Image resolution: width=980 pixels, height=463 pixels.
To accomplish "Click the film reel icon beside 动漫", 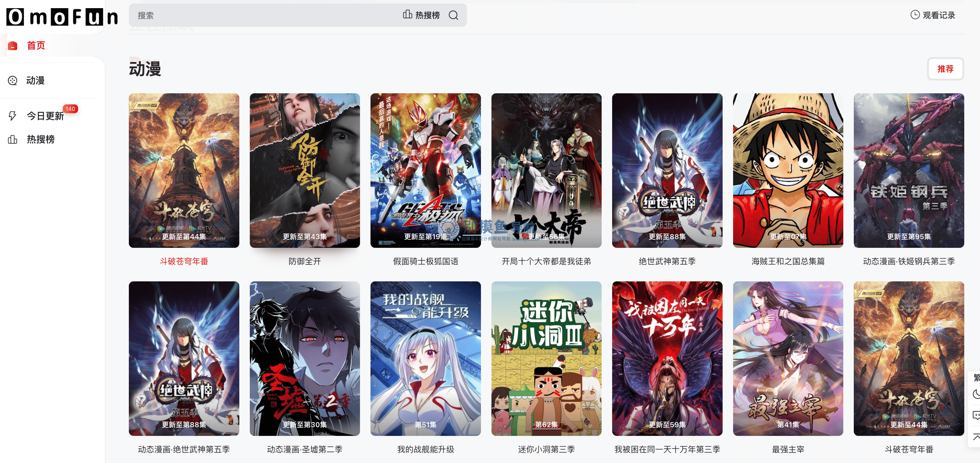I will (x=13, y=81).
